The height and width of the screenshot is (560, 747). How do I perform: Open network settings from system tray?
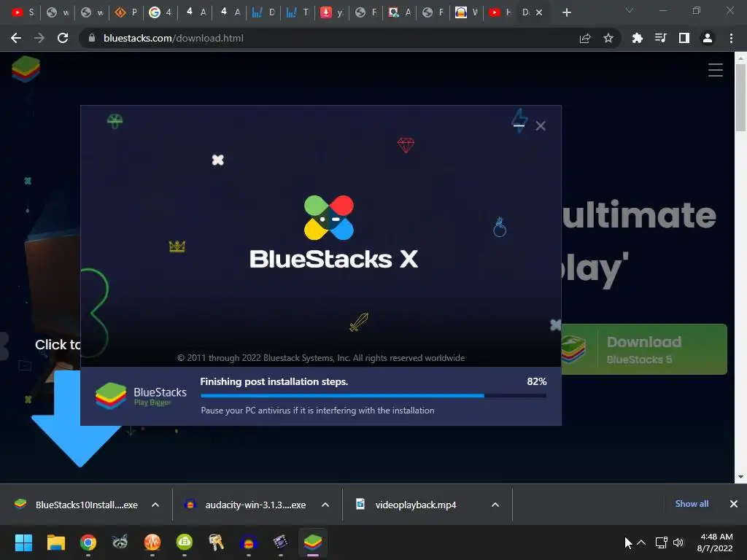click(661, 542)
